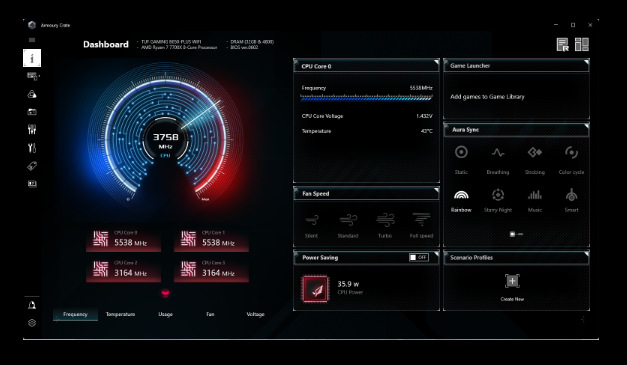Image resolution: width=627 pixels, height=365 pixels.
Task: Open Game Launcher panel corner menu
Action: [586, 62]
